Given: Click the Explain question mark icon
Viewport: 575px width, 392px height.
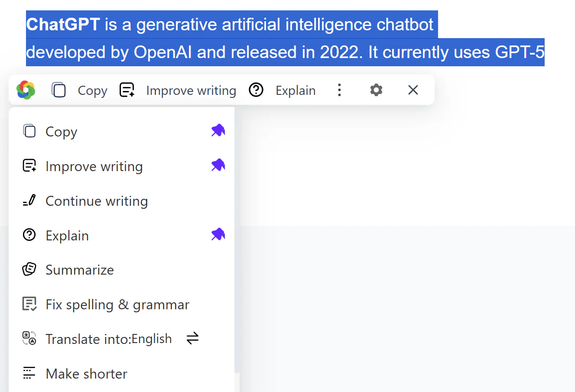Looking at the screenshot, I should coord(256,90).
